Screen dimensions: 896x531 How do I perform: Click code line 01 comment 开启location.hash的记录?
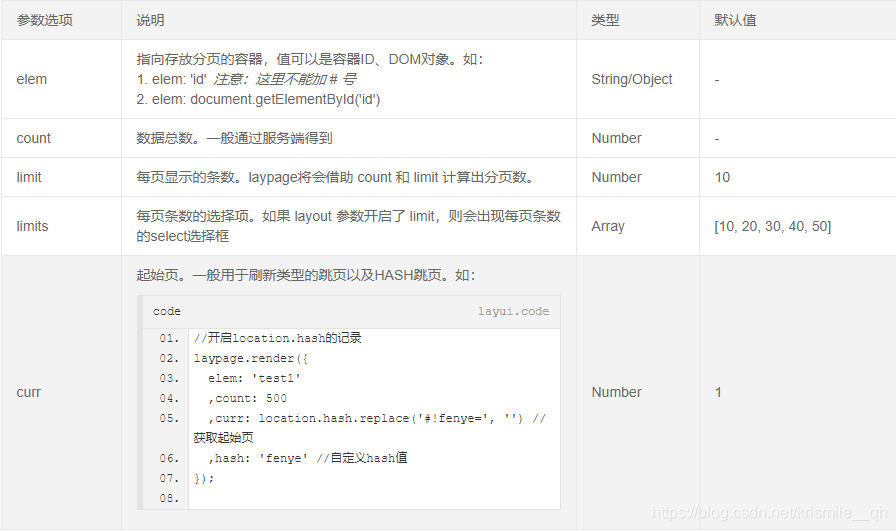278,338
